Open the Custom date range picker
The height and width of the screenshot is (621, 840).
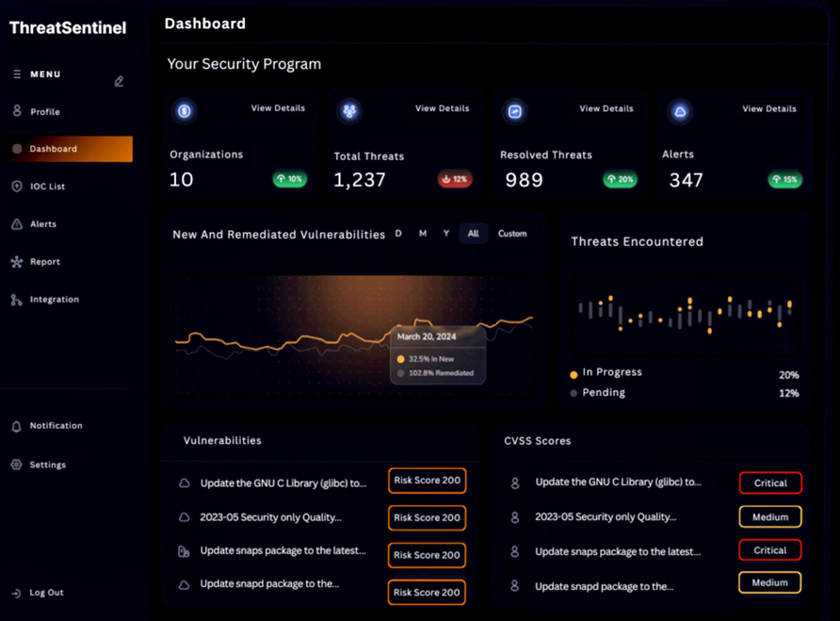[512, 233]
